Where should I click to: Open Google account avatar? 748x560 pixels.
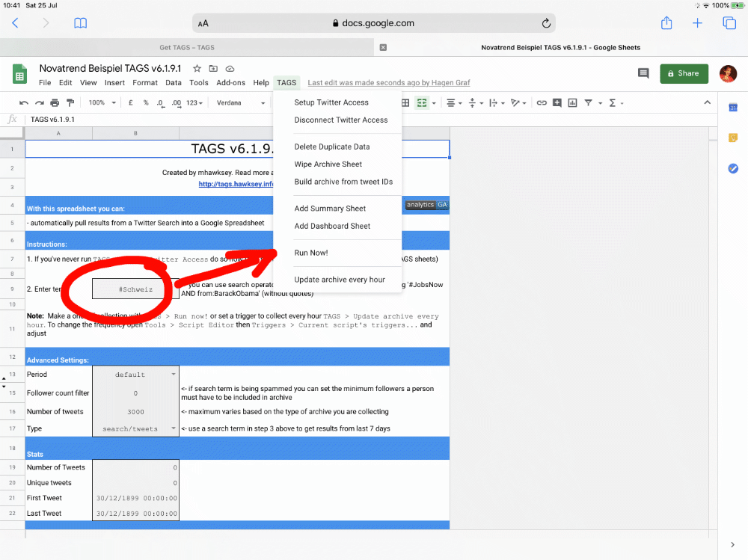tap(728, 73)
